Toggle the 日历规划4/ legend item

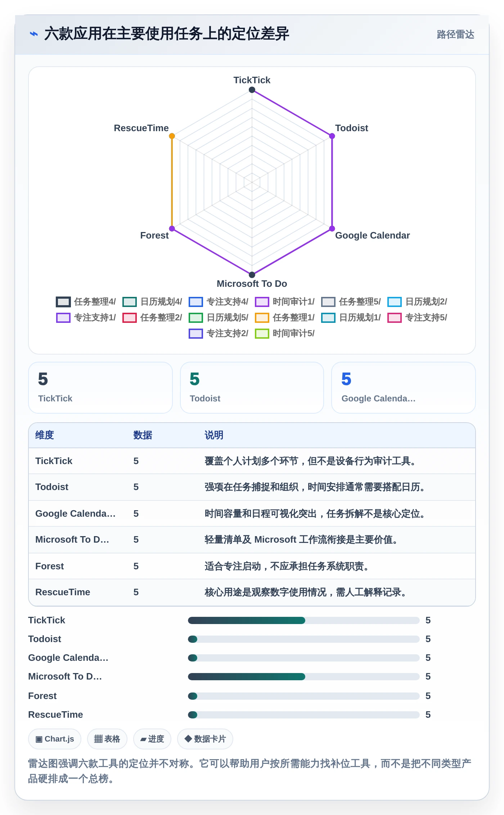(152, 302)
